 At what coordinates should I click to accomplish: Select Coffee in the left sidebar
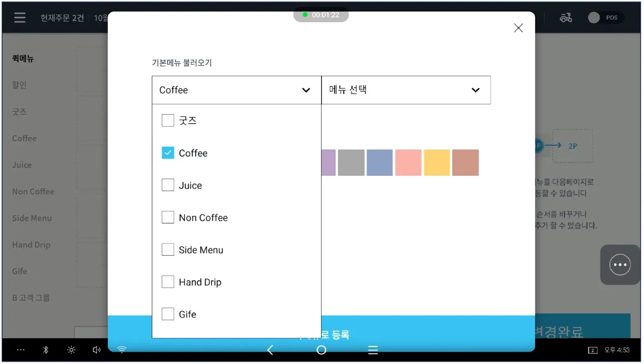pyautogui.click(x=24, y=138)
